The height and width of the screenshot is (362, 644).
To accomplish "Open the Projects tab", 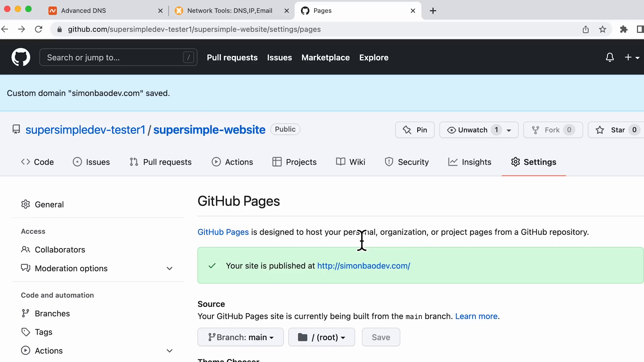I will 294,162.
